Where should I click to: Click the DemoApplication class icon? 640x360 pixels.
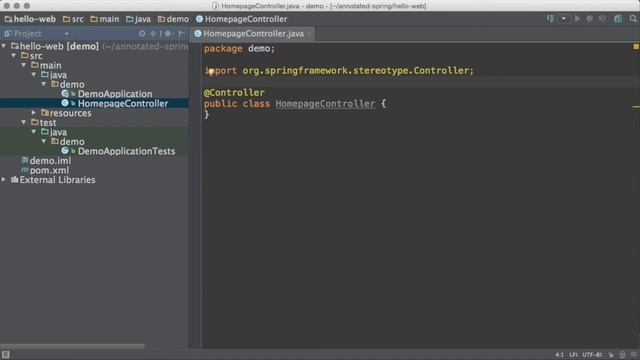coord(65,94)
